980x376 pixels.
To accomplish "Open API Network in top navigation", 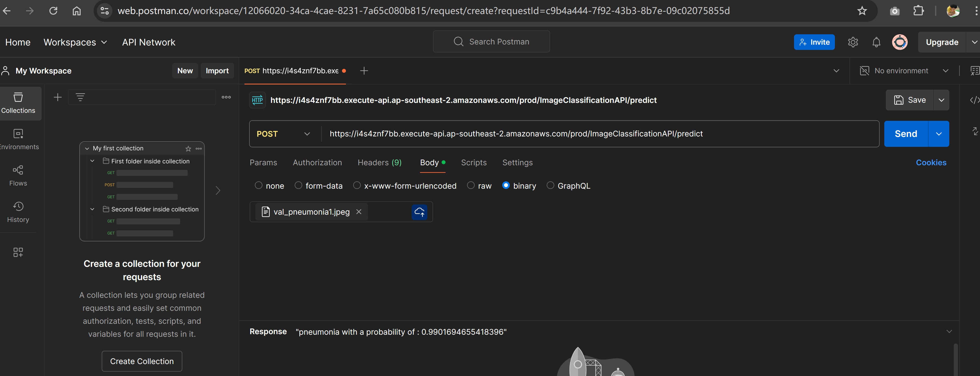I will pos(149,42).
